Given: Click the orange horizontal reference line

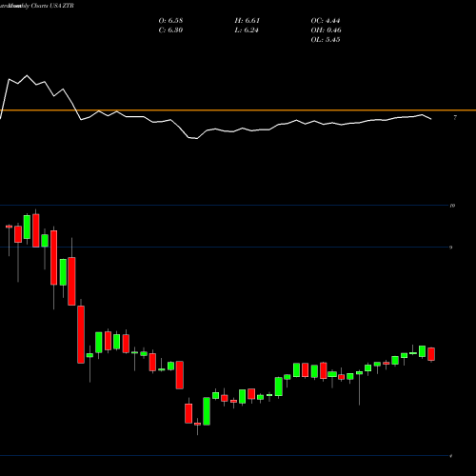Looking at the screenshot, I should [x=238, y=110].
